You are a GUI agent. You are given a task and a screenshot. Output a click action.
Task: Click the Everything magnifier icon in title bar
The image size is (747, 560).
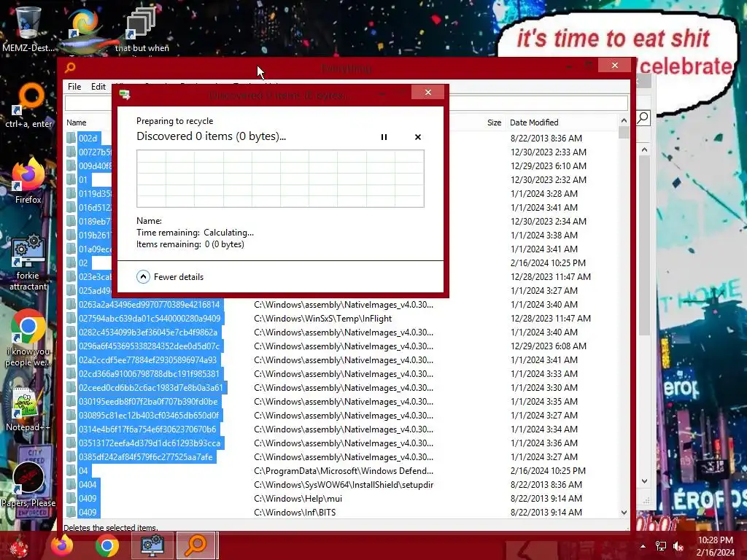click(x=70, y=68)
